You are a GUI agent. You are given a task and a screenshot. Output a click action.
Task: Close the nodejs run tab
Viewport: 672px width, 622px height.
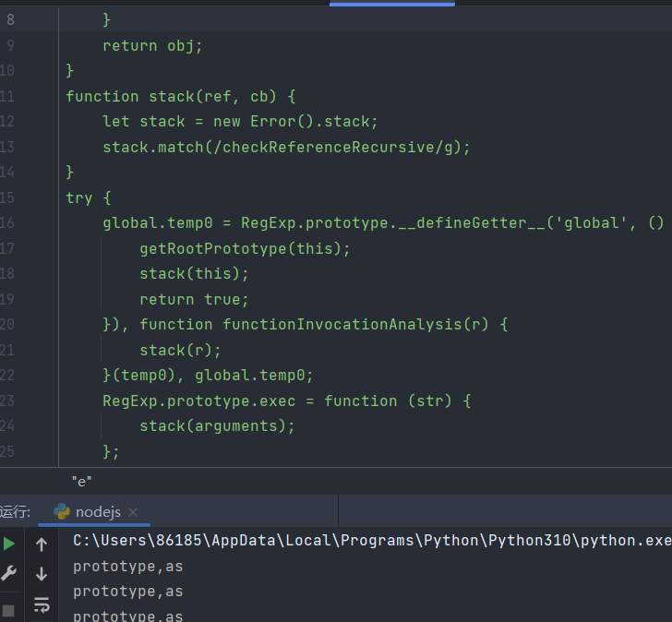pos(133,512)
